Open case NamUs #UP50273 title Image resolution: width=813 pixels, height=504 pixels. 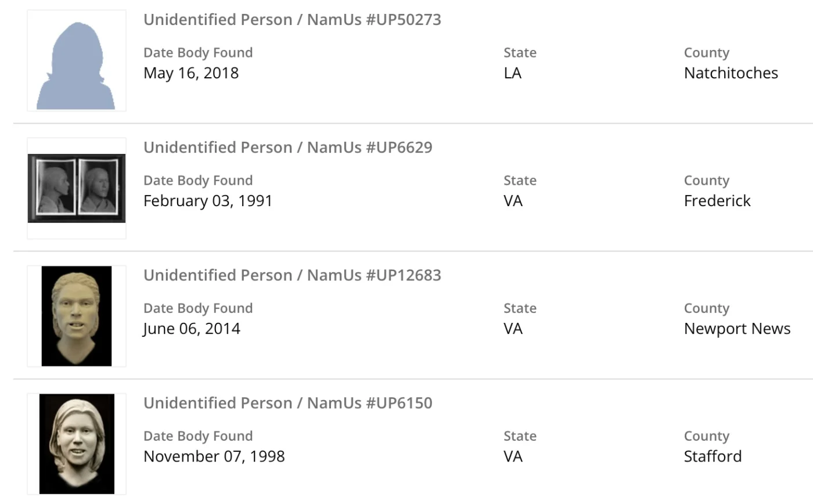(292, 20)
